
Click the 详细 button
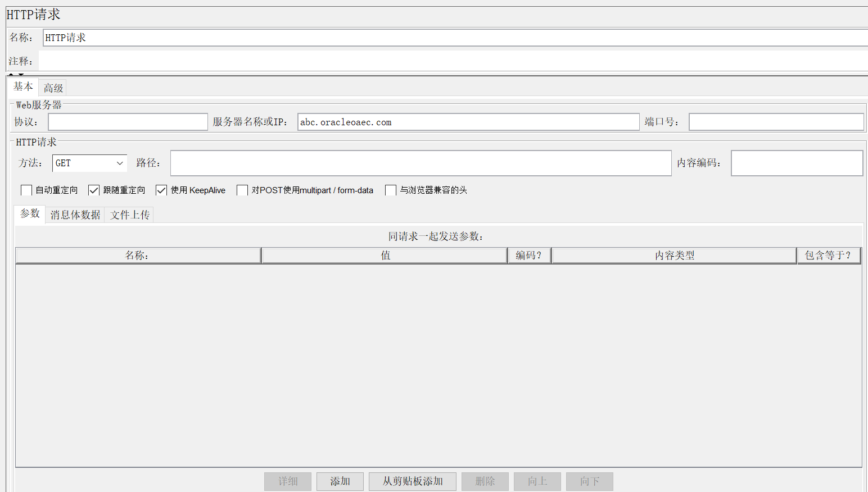point(288,481)
